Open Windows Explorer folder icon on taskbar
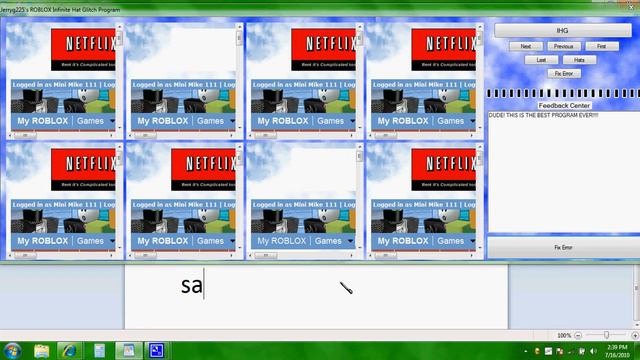This screenshot has width=640, height=360. click(x=41, y=351)
